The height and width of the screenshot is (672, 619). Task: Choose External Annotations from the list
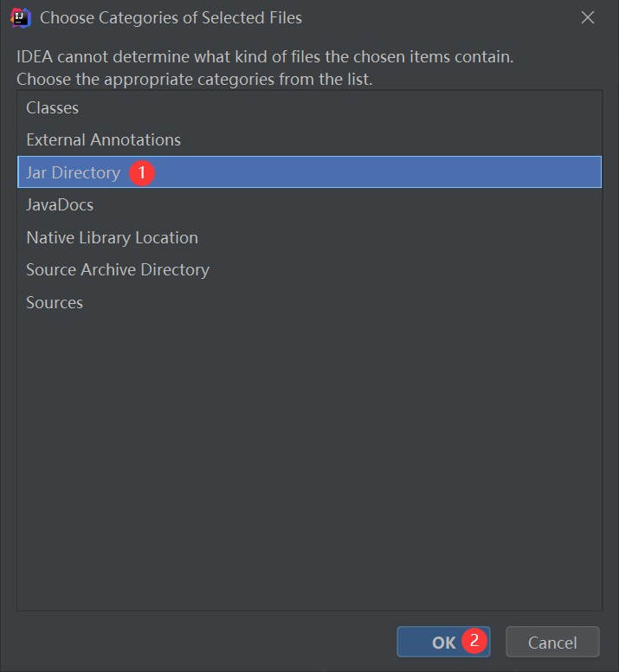click(x=309, y=139)
